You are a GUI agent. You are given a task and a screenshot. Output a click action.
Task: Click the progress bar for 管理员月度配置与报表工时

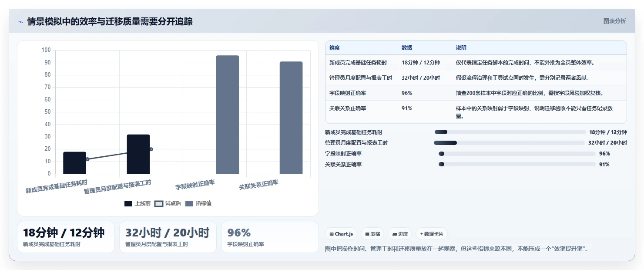(x=509, y=143)
